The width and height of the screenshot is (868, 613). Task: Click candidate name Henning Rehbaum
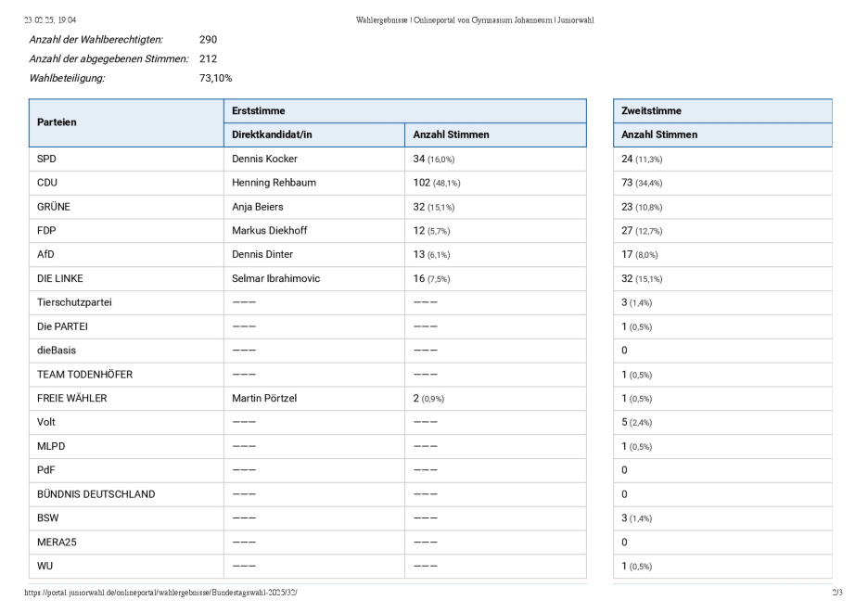pos(274,183)
